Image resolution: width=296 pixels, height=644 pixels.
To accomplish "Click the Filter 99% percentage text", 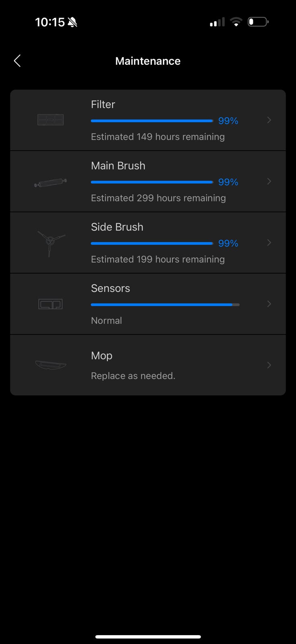I will tap(228, 121).
